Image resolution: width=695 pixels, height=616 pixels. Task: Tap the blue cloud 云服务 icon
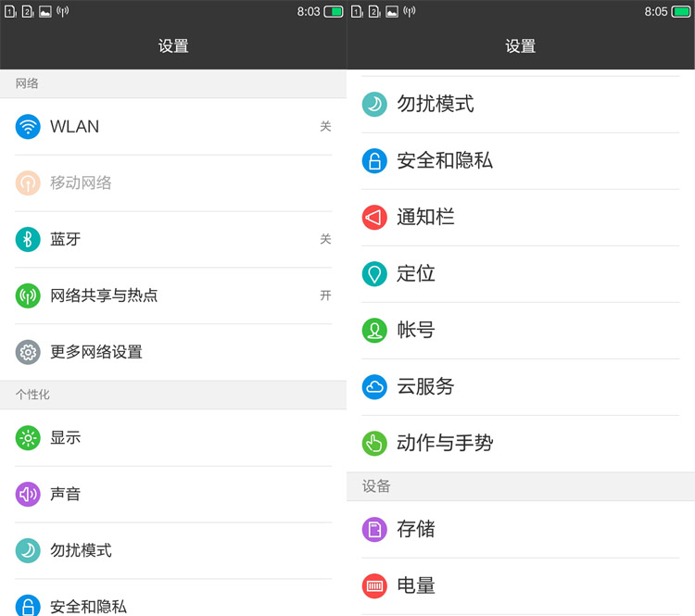(x=374, y=387)
